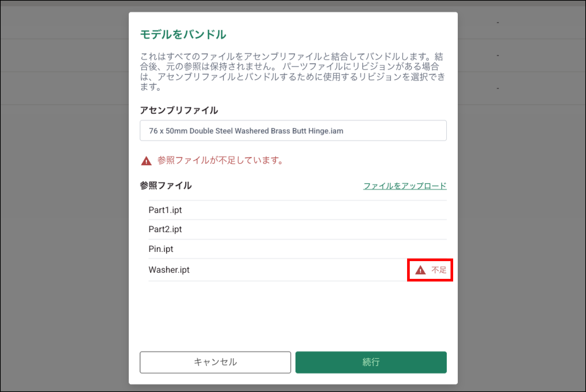Click the top dash in the background table

point(498,23)
